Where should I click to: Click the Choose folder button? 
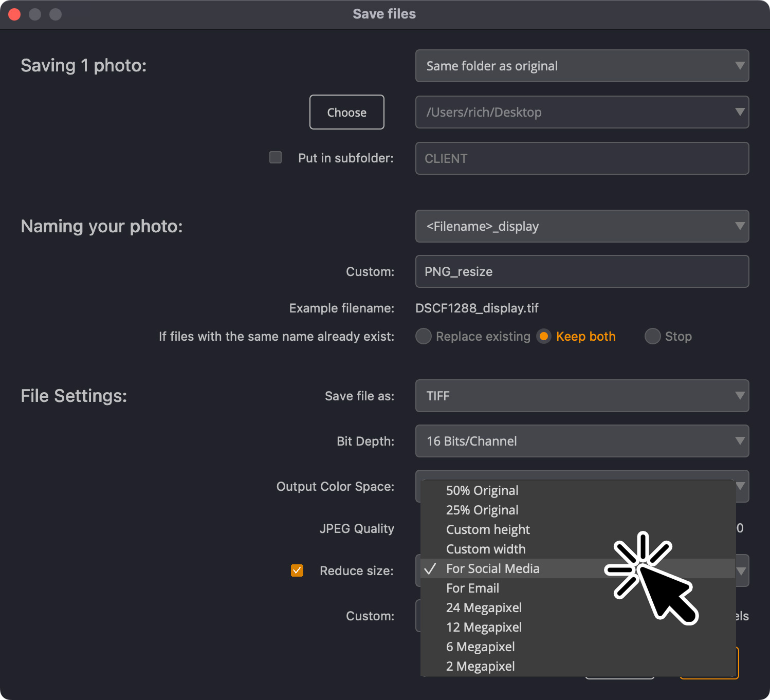(x=347, y=112)
